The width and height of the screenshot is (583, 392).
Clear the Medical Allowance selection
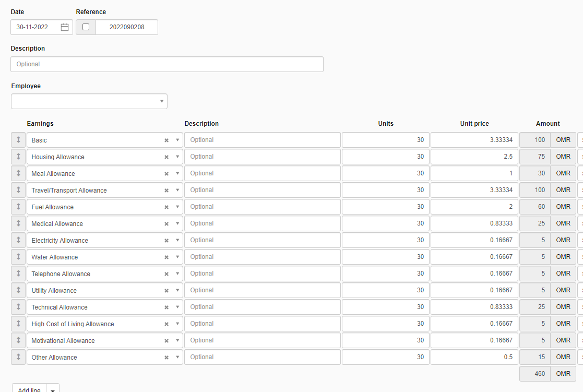pos(166,224)
